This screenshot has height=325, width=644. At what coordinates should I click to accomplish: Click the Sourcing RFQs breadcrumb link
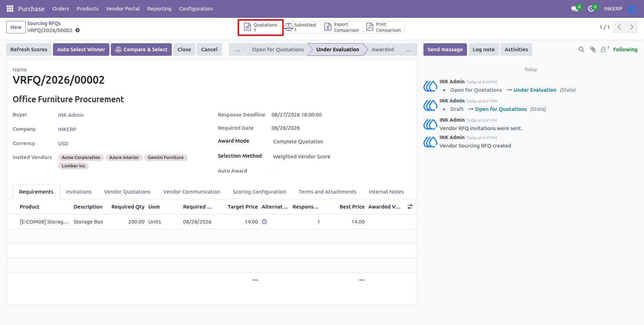pyautogui.click(x=44, y=23)
